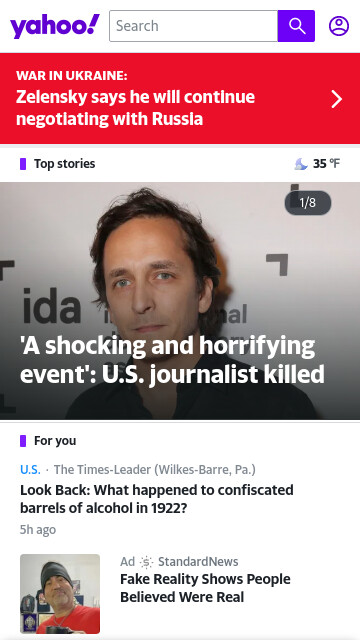Open U.S. journalist killed headline story
Screen dimensions: 360x640
coord(172,360)
